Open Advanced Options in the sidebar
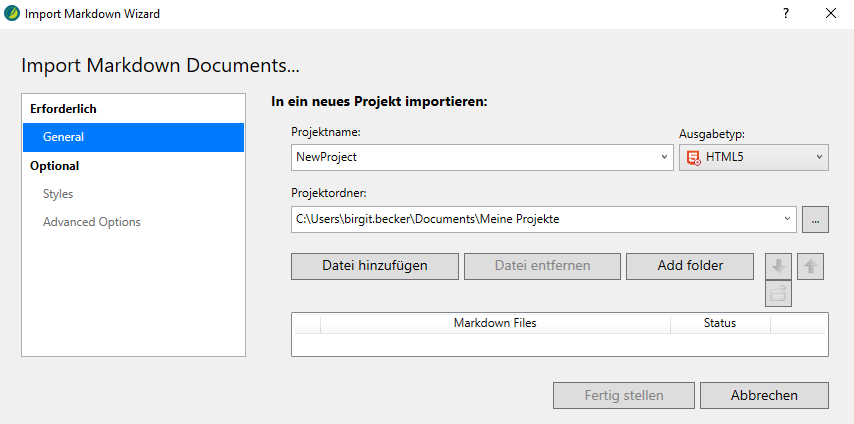854x424 pixels. coord(91,222)
